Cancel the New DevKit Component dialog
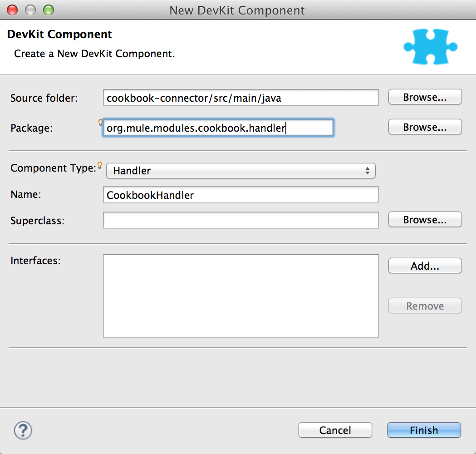This screenshot has width=476, height=454. click(x=335, y=430)
